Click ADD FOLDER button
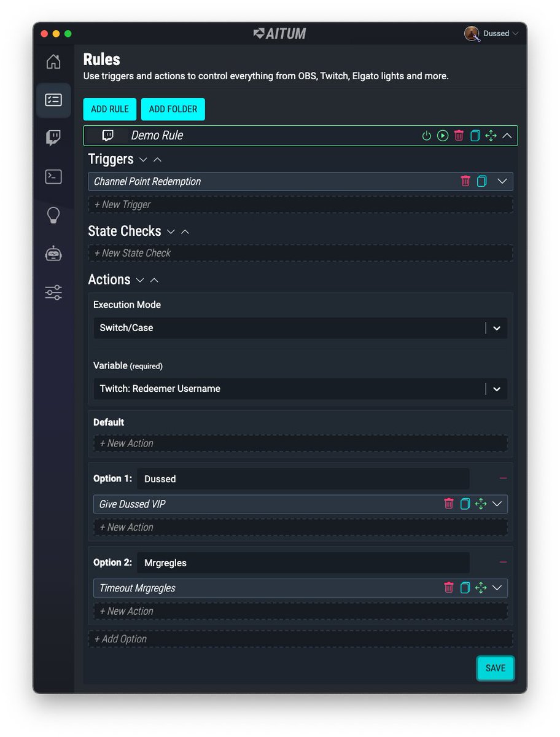This screenshot has width=560, height=737. [x=173, y=109]
